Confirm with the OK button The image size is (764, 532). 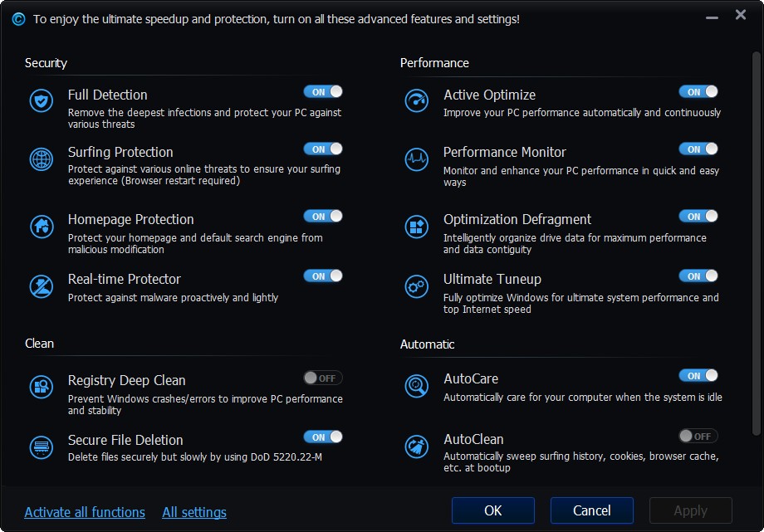(x=493, y=510)
